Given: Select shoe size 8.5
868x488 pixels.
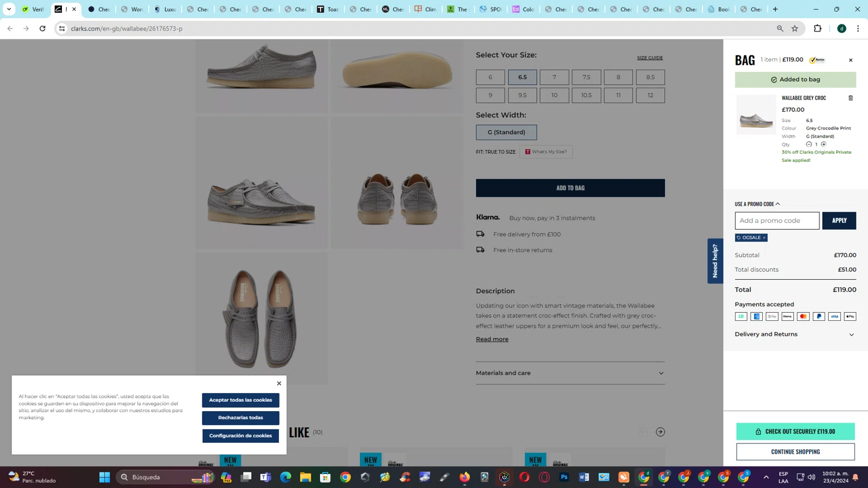Looking at the screenshot, I should (650, 77).
